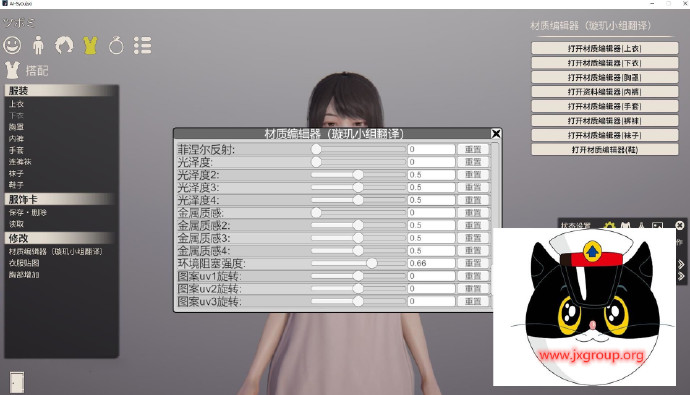Close the 材质编辑器 dialog with X
690x395 pixels.
pos(496,134)
